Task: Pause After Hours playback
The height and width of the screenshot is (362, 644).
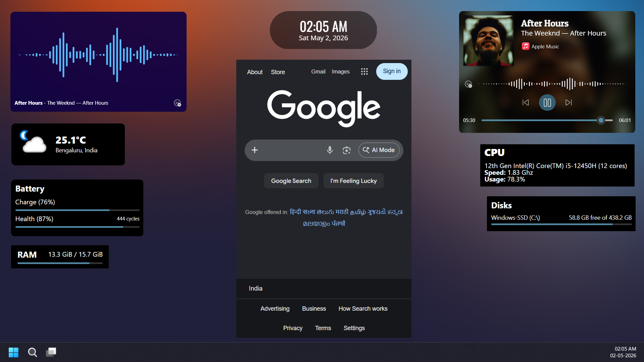Action: click(x=547, y=103)
